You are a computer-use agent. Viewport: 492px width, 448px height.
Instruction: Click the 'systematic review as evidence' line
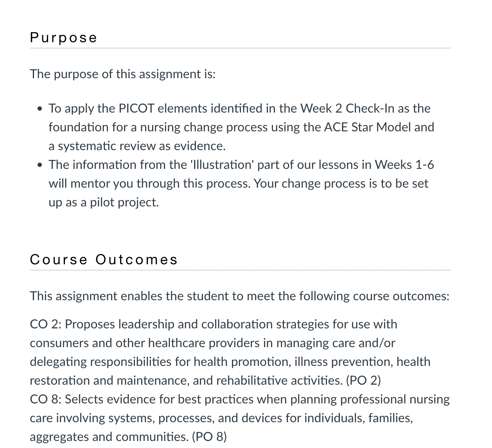(x=137, y=146)
